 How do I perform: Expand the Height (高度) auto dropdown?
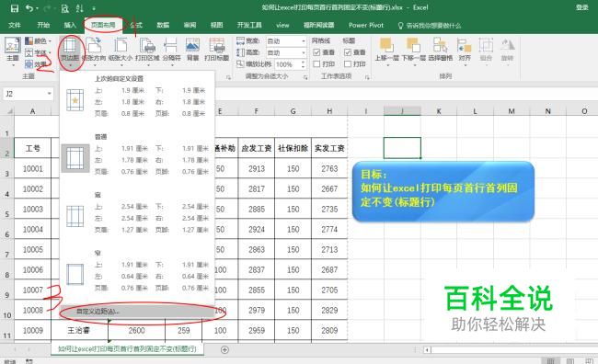[x=304, y=52]
